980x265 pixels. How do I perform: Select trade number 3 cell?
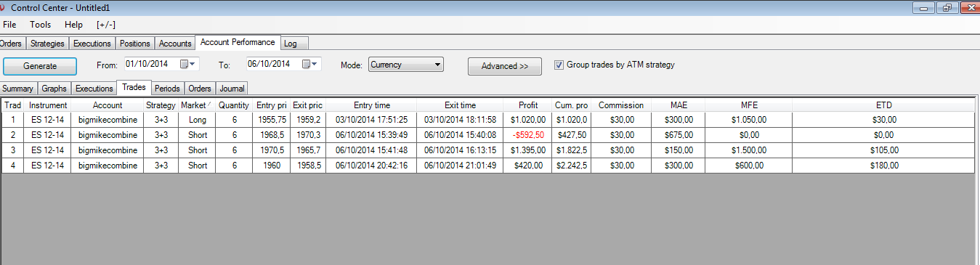(x=12, y=150)
